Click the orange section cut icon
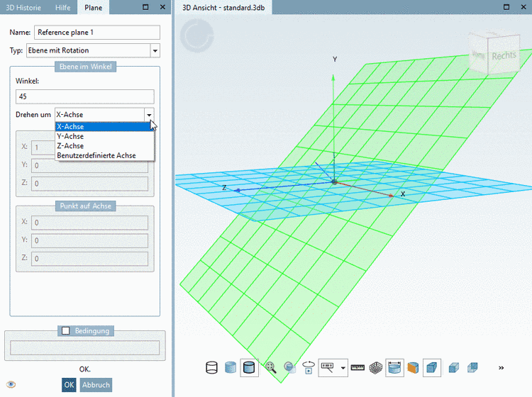The width and height of the screenshot is (532, 397). (413, 367)
